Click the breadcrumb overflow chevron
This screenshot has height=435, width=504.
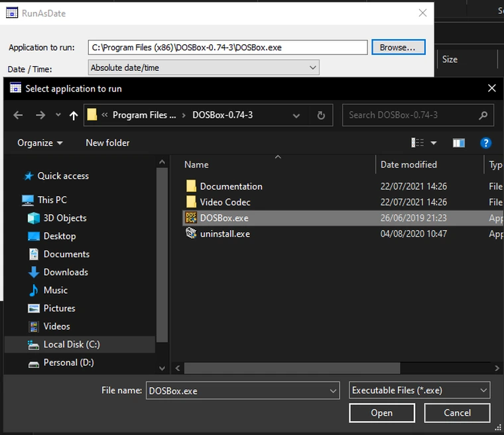coord(105,115)
